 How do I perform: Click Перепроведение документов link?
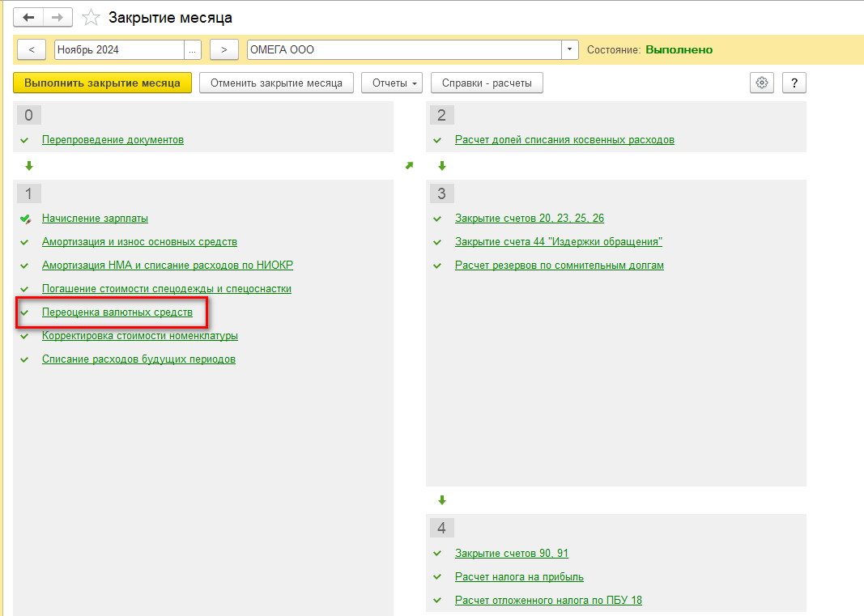pos(113,140)
